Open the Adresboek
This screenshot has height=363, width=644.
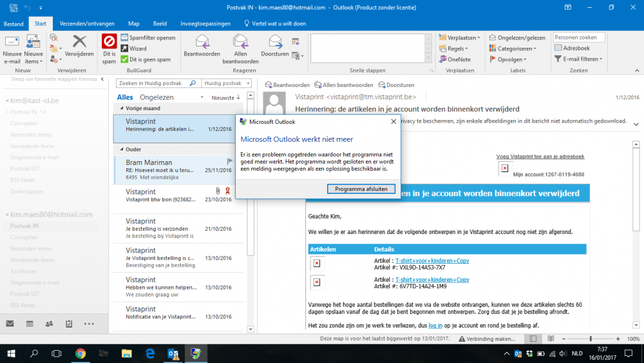572,48
